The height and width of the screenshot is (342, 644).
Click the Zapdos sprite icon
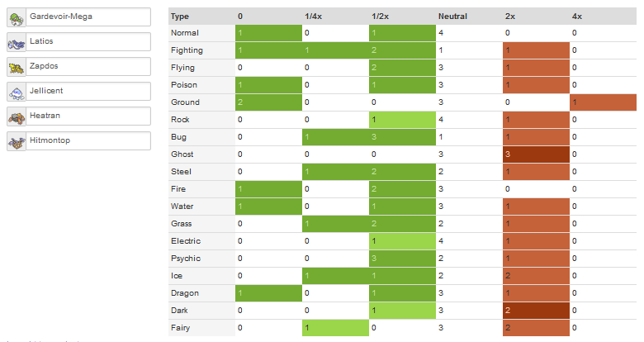point(17,68)
